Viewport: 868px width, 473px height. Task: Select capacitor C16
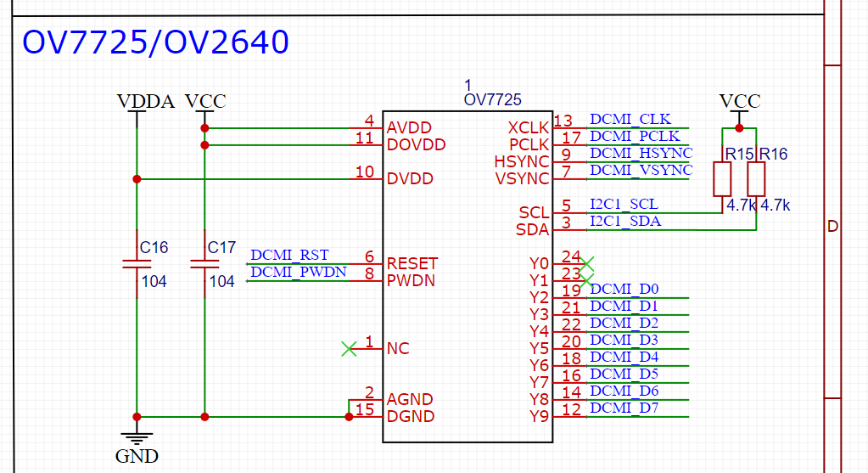(137, 264)
